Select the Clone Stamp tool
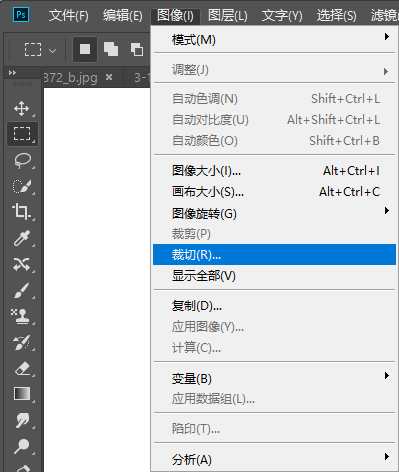This screenshot has width=399, height=472. pos(22,316)
